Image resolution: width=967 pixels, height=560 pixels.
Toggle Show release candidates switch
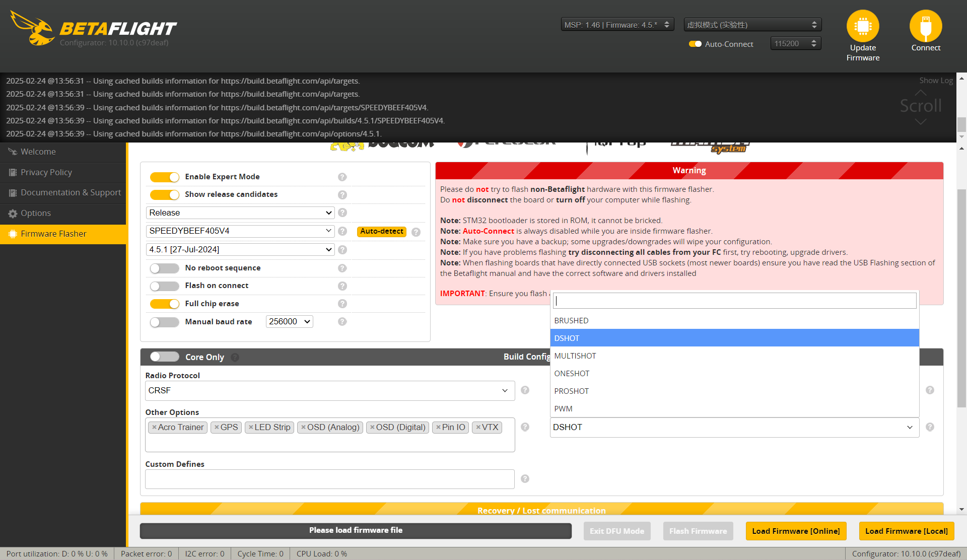(x=165, y=195)
